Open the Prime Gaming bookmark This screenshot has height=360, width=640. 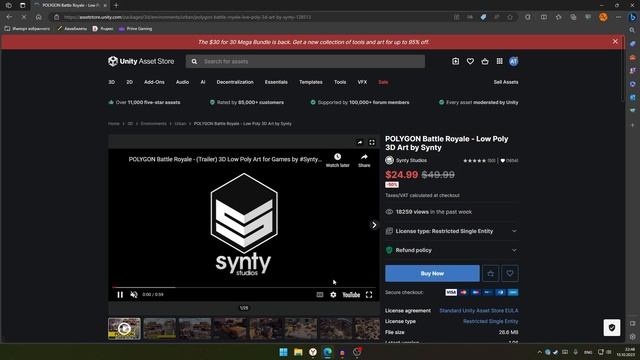pos(136,29)
